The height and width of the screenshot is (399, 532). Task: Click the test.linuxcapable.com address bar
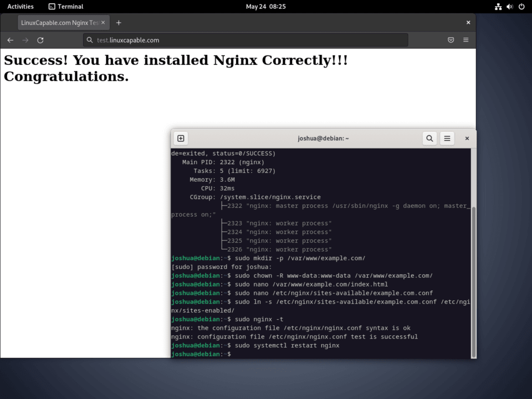244,40
